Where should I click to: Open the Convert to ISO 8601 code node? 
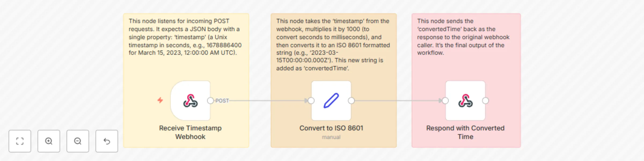pos(331,101)
